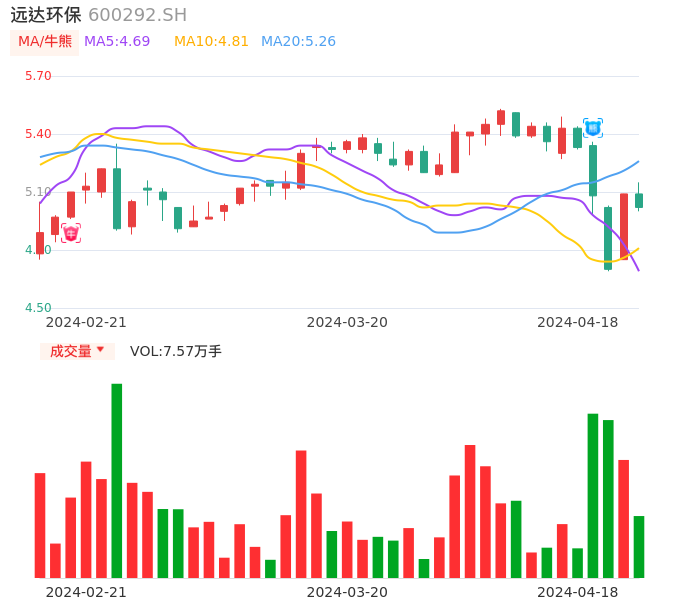Open the 成交量 indicator dropdown
The height and width of the screenshot is (606, 686).
pyautogui.click(x=77, y=351)
